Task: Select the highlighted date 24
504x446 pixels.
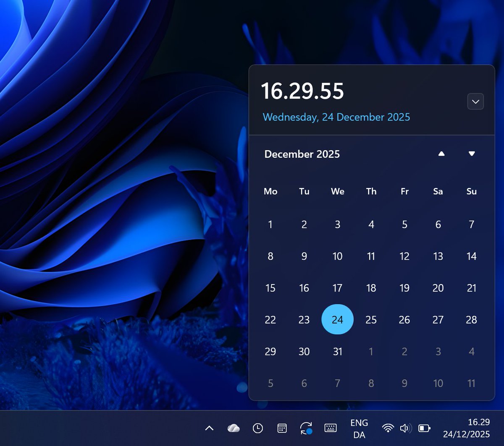Action: click(337, 319)
